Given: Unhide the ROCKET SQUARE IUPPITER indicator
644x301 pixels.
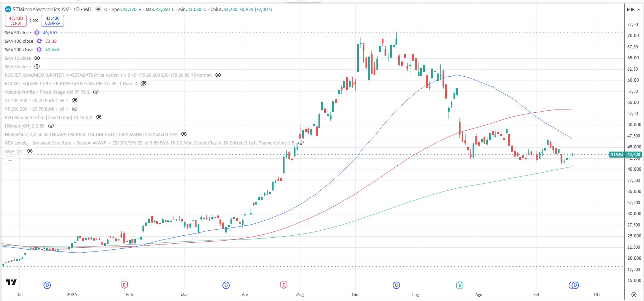Looking at the screenshot, I should pos(144,83).
